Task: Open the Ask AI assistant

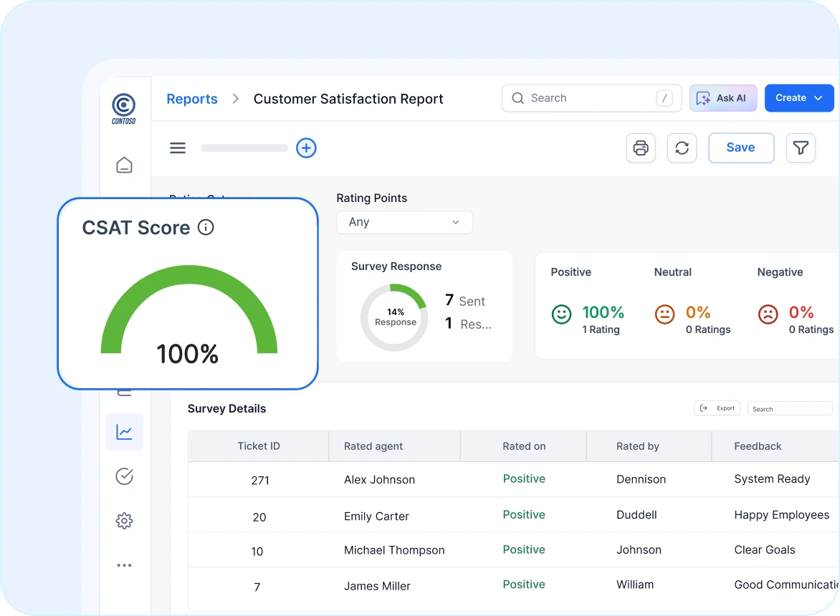Action: coord(723,98)
